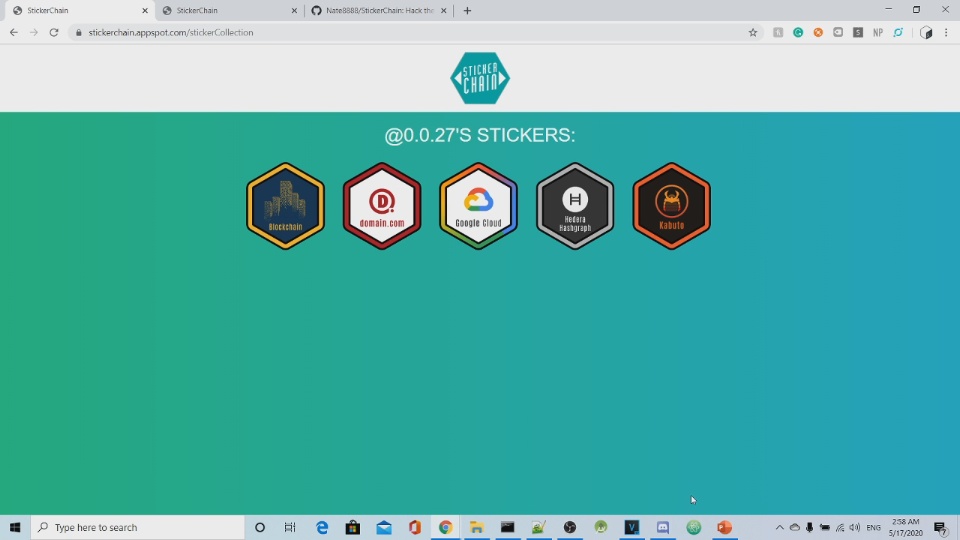Click the Chrome taskbar icon
This screenshot has height=540, width=960.
[446, 527]
